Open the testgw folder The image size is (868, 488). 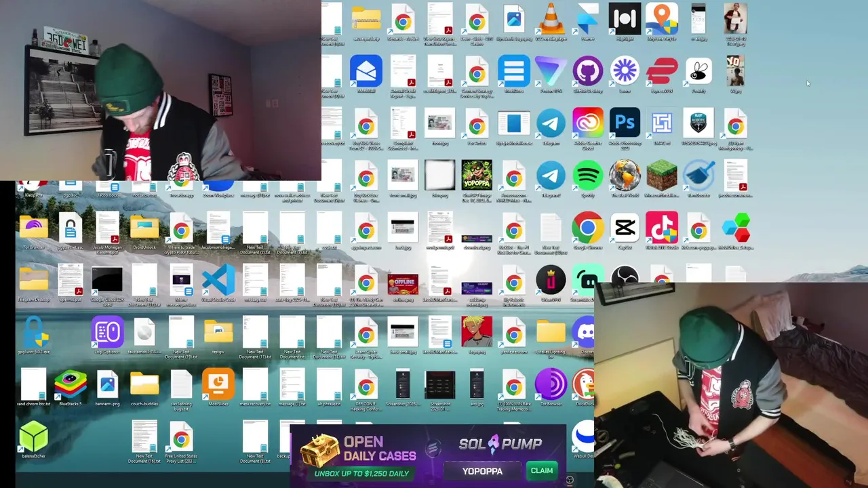218,332
